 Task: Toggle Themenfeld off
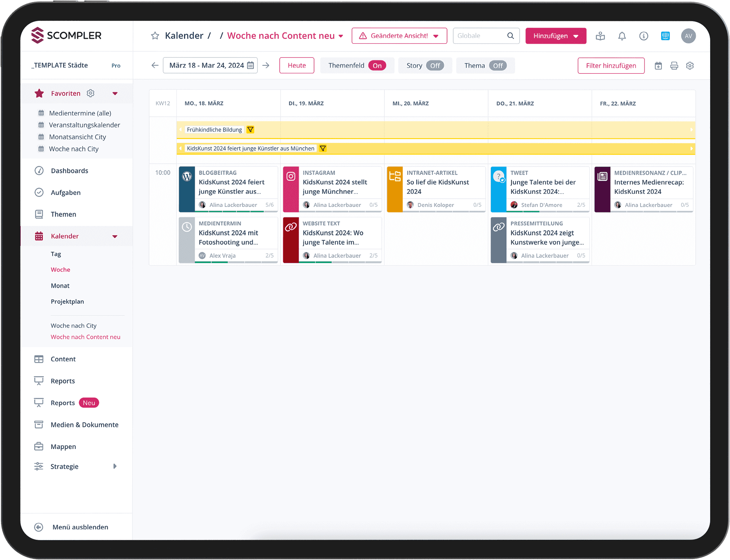tap(378, 65)
